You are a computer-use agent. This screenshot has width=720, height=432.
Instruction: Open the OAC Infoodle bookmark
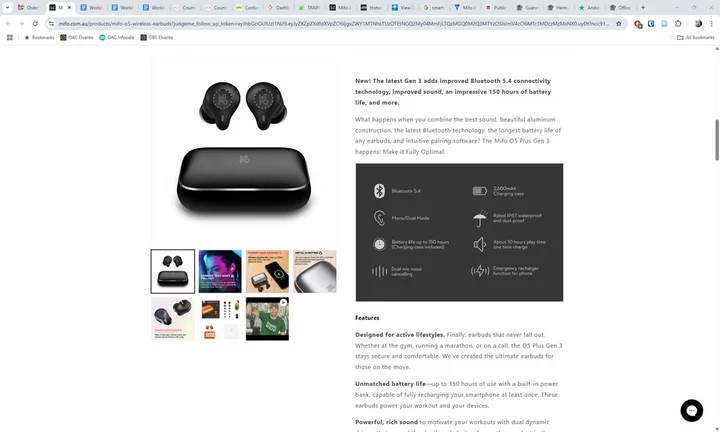pos(117,38)
